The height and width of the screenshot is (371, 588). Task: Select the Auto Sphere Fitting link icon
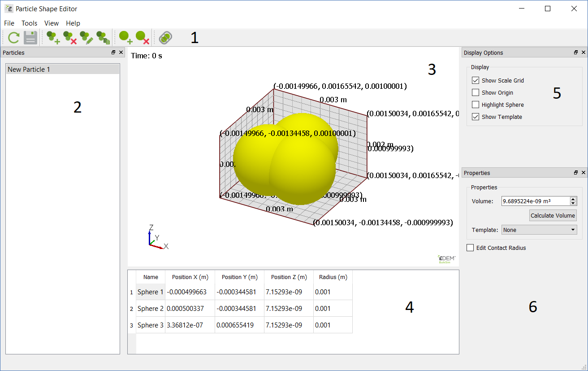click(165, 38)
